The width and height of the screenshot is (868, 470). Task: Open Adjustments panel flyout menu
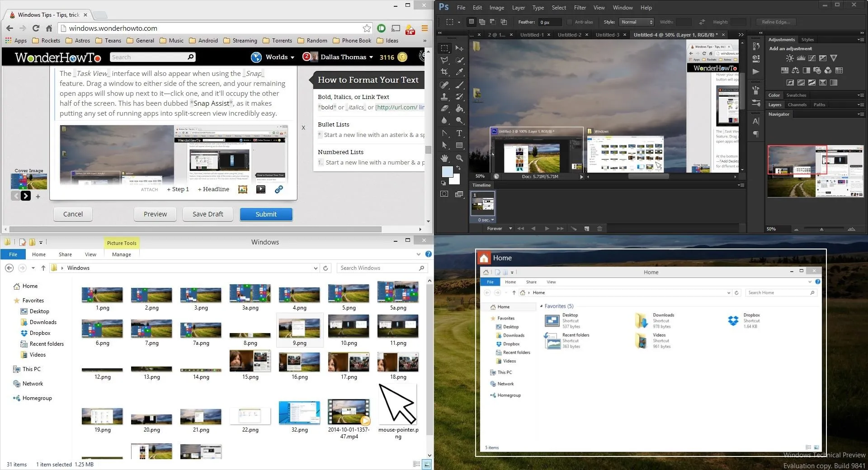860,40
